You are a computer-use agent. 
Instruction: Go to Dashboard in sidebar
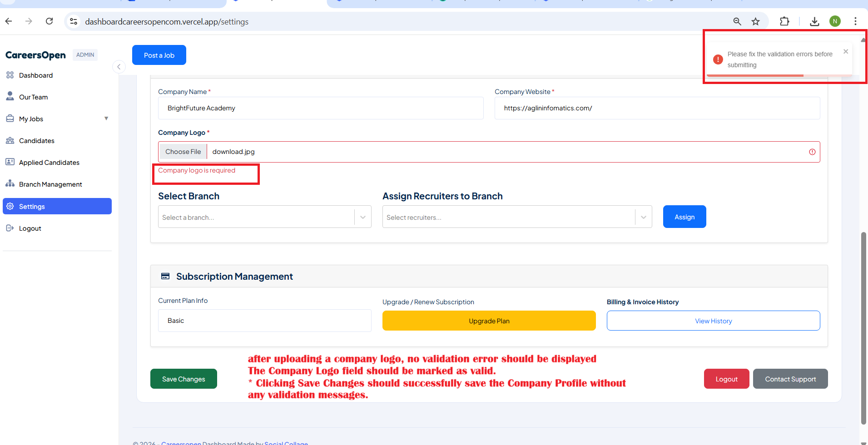pos(36,75)
